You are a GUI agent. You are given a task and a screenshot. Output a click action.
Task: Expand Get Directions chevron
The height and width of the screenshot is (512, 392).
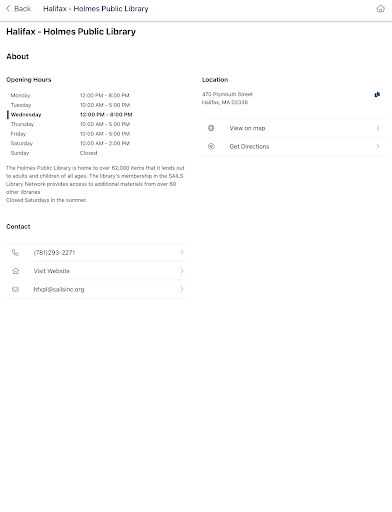tap(378, 146)
